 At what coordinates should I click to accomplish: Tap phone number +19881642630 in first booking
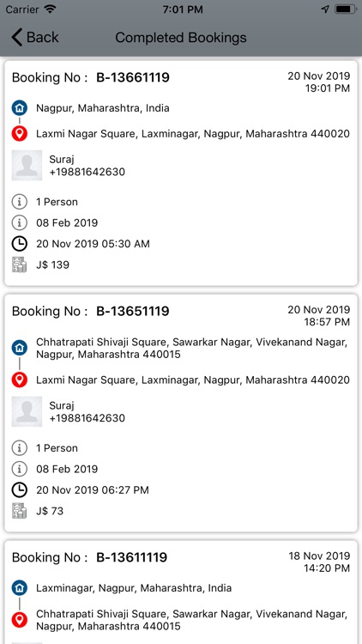87,172
